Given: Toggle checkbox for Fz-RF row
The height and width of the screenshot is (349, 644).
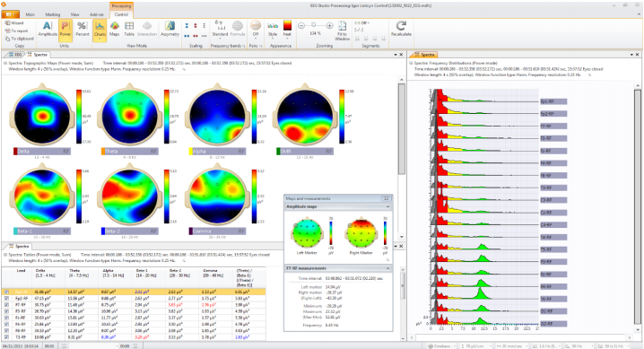Looking at the screenshot, I should coord(6,318).
